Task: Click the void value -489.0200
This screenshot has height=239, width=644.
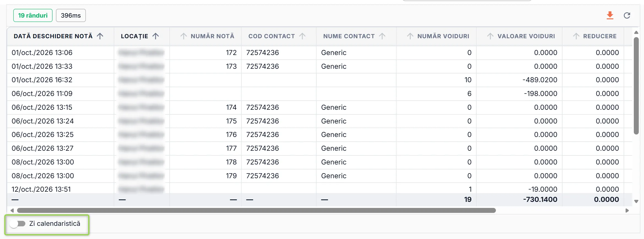Action: click(x=540, y=80)
